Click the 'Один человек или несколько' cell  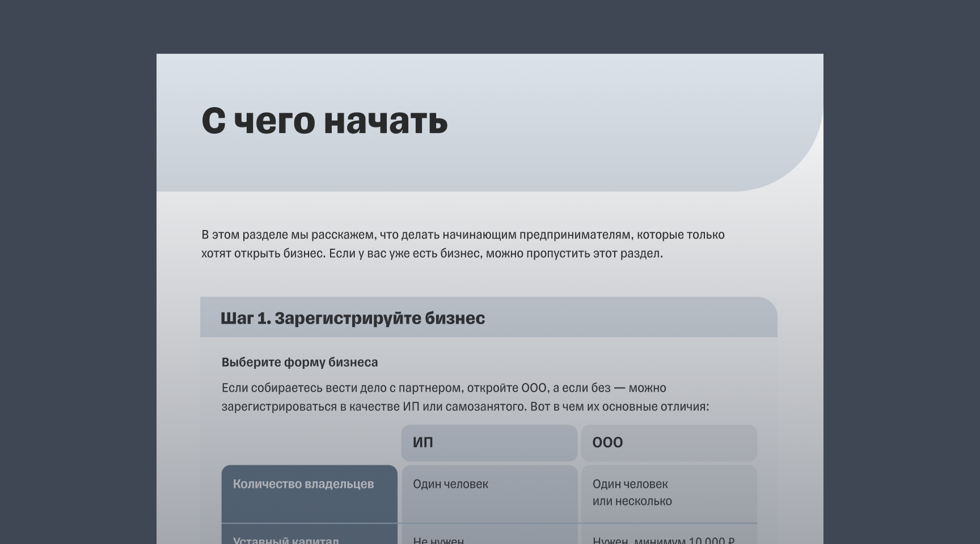pos(669,494)
